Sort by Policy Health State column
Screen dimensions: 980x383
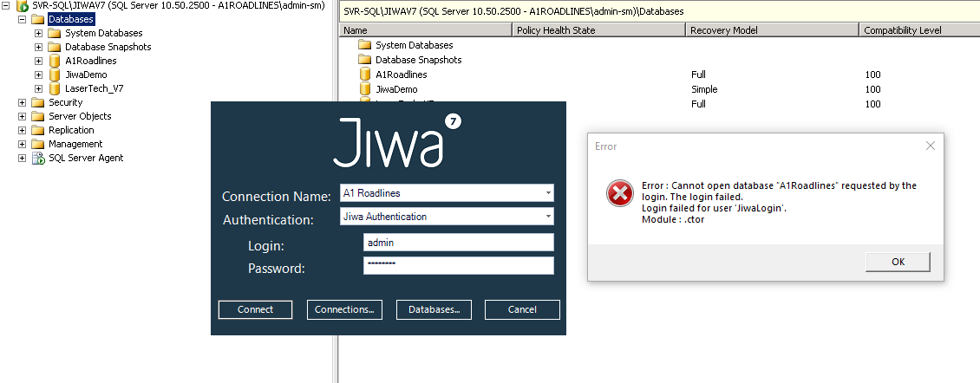point(598,30)
